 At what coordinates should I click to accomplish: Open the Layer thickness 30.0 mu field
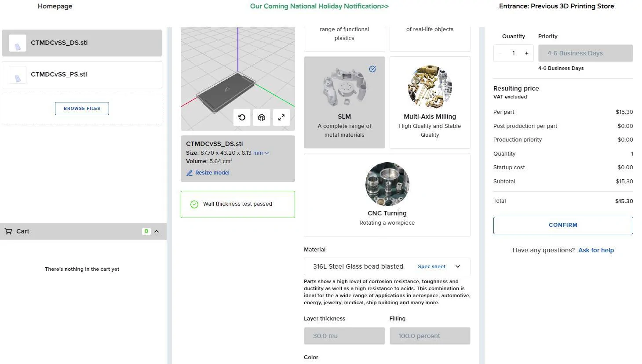[x=344, y=336]
